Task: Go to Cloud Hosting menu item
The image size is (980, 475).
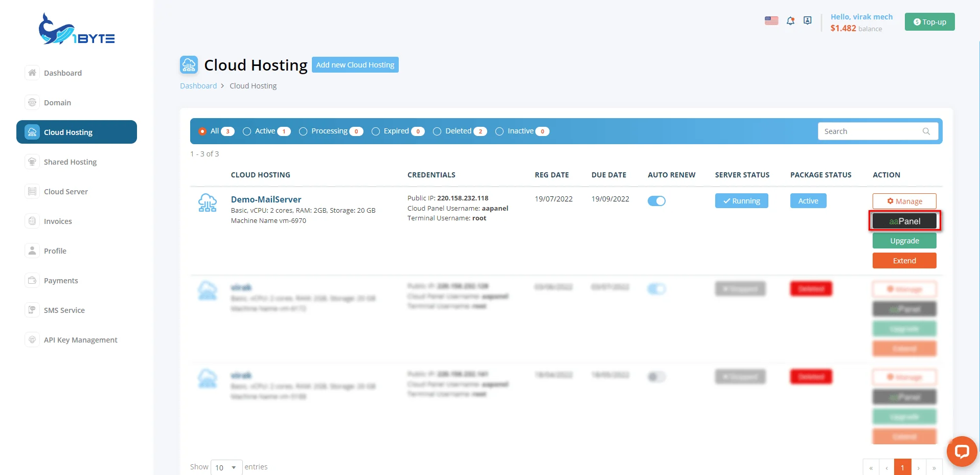Action: click(x=77, y=132)
